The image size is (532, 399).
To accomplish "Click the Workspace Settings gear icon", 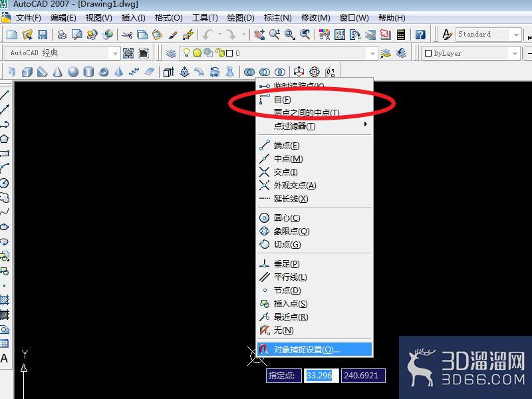I will tap(128, 53).
